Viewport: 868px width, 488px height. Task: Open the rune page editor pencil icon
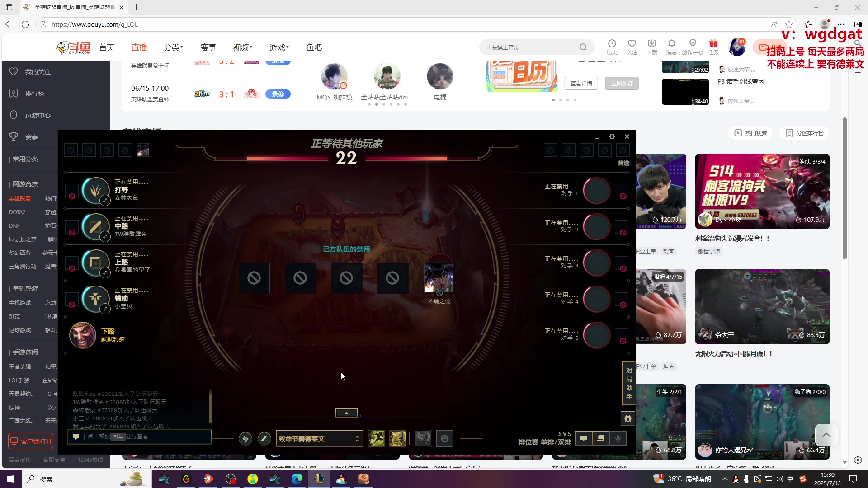264,438
